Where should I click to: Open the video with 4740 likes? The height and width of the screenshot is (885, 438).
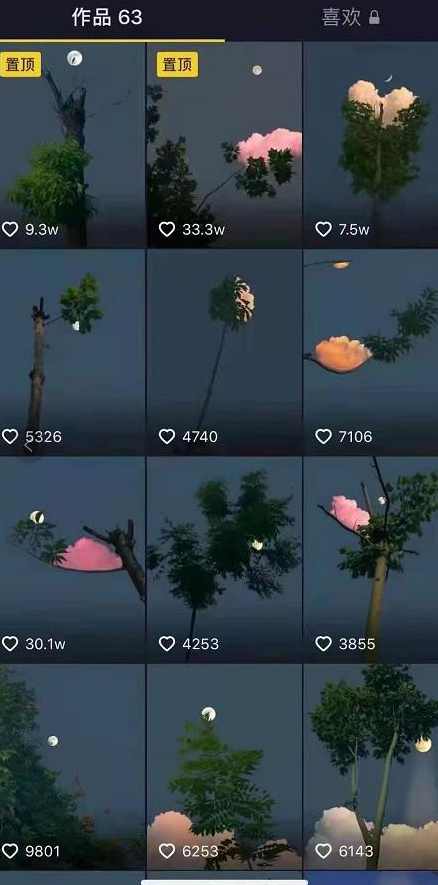tap(224, 353)
